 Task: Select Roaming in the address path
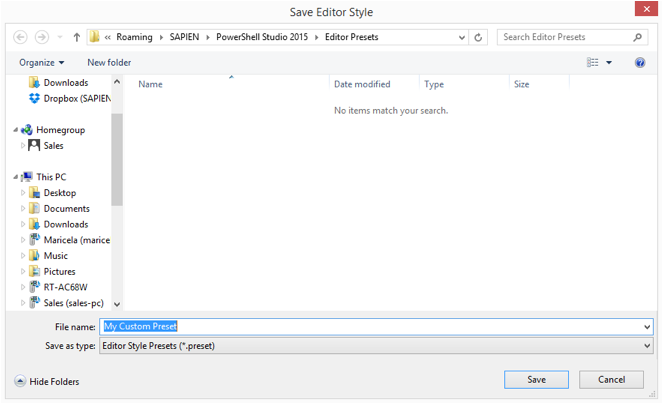click(134, 37)
